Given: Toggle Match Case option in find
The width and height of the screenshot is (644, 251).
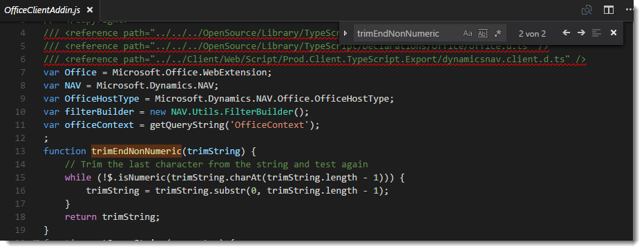Looking at the screenshot, I should [x=467, y=33].
